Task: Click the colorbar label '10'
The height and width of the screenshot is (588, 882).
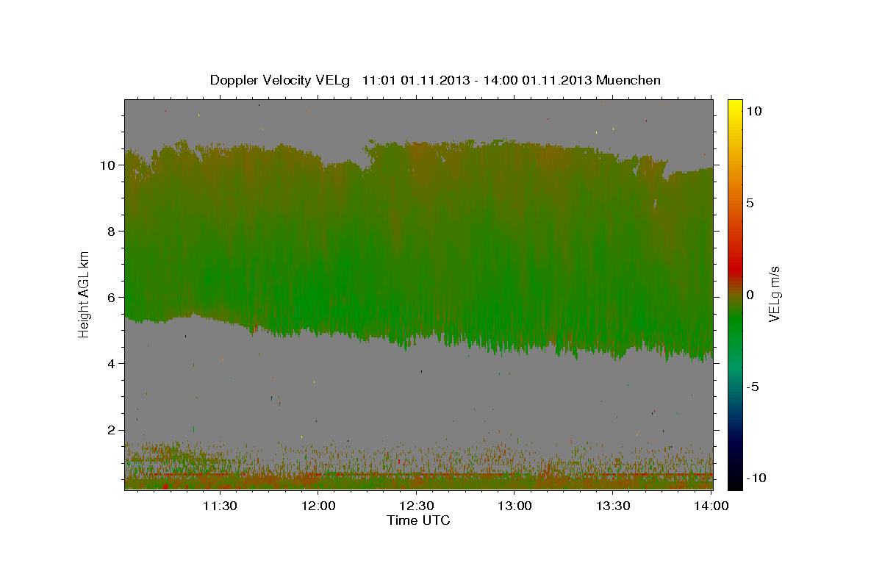Action: [754, 111]
